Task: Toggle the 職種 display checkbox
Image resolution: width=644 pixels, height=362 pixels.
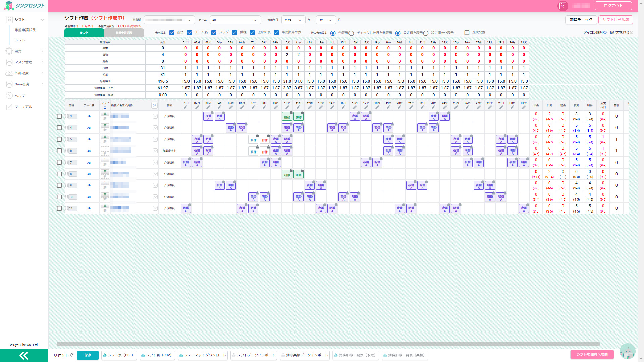Action: point(234,33)
